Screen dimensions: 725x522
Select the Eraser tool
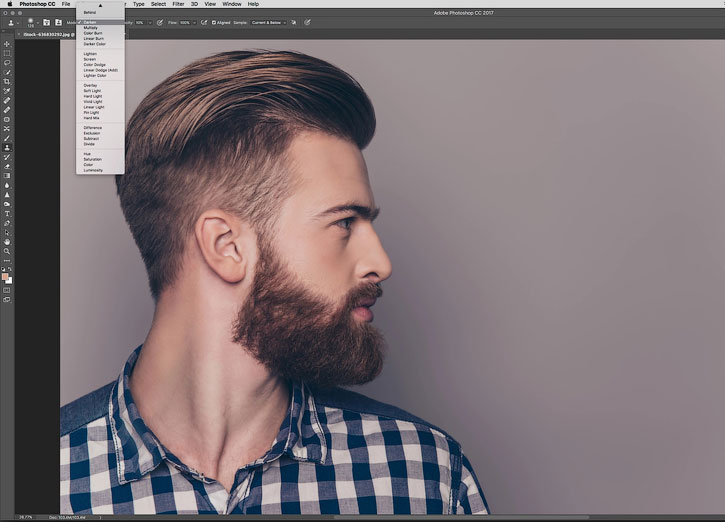pos(7,166)
